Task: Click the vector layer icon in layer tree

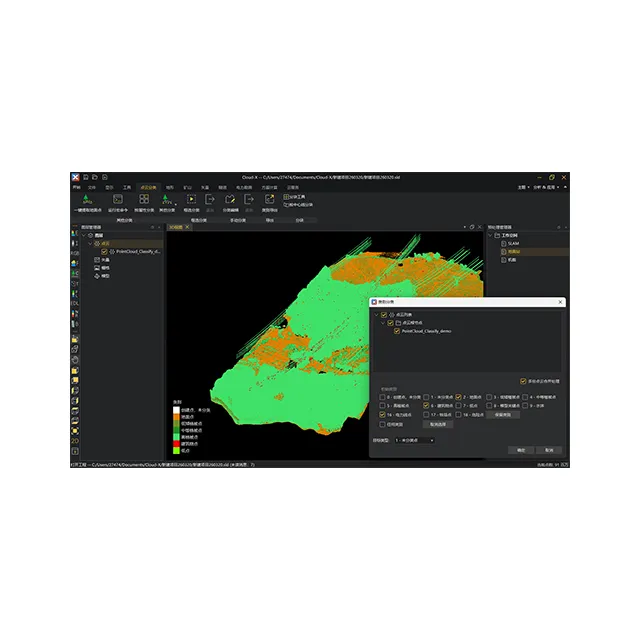Action: [97, 260]
